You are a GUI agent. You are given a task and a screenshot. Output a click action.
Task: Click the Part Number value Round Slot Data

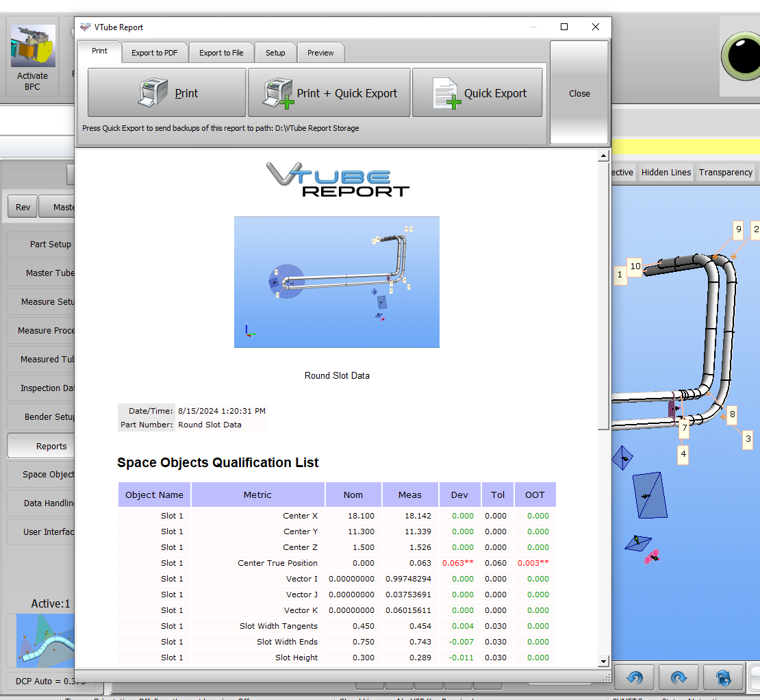tap(210, 425)
